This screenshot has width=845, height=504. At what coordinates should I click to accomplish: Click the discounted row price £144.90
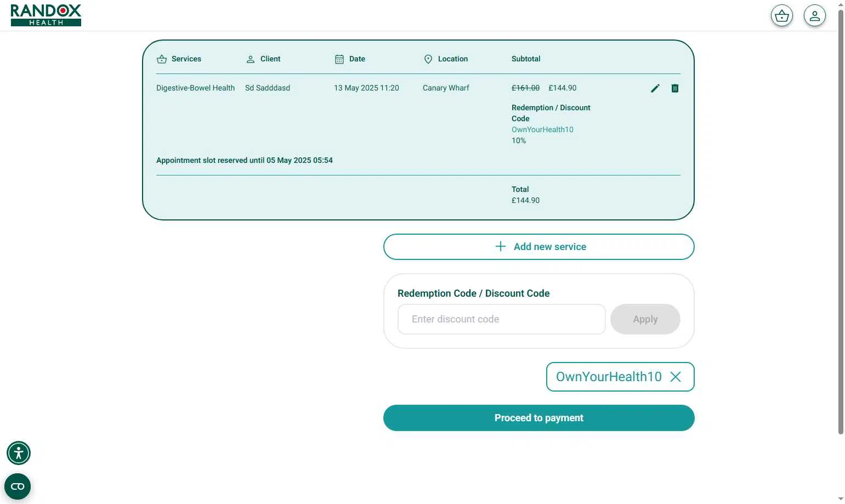563,88
